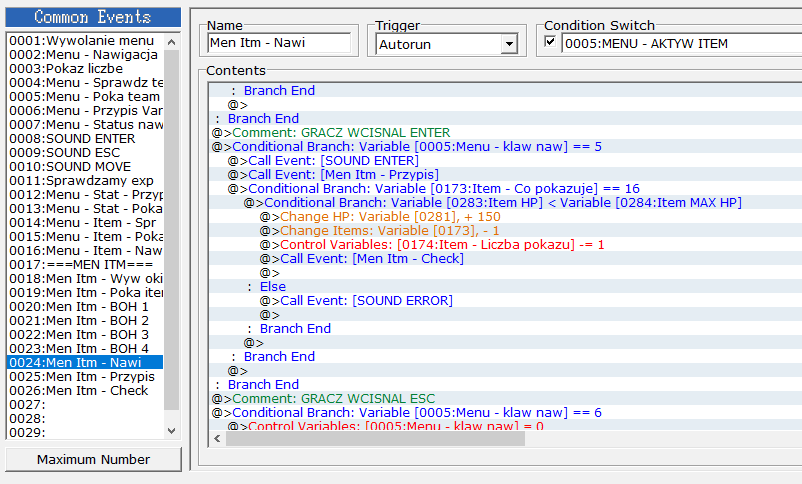This screenshot has width=802, height=484.
Task: Select event 0003:Pokaz liczbe
Action: click(x=85, y=69)
